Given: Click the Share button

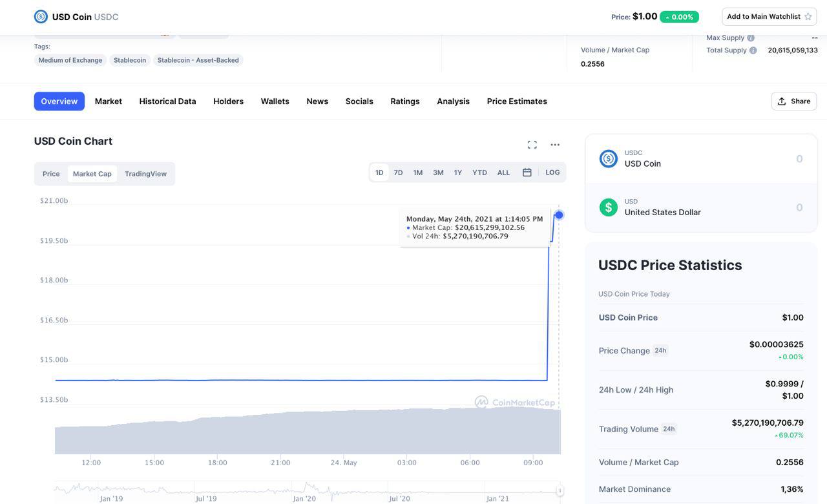Looking at the screenshot, I should 794,101.
